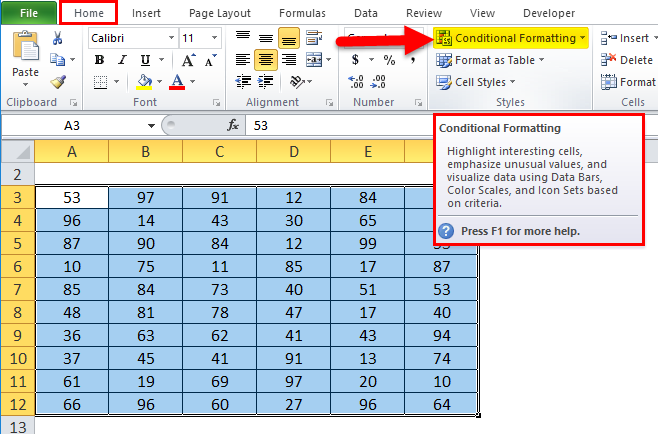This screenshot has height=434, width=658.
Task: Click Insert cells button
Action: [x=627, y=38]
